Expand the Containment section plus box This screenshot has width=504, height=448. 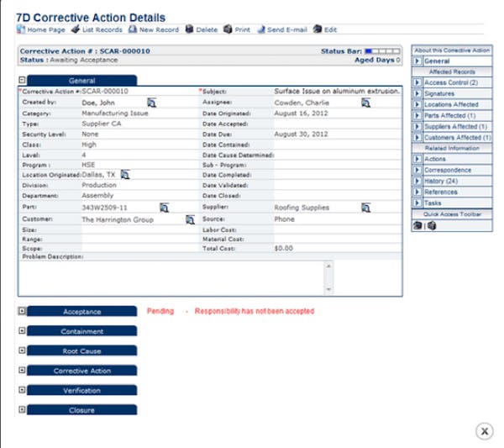(22, 330)
